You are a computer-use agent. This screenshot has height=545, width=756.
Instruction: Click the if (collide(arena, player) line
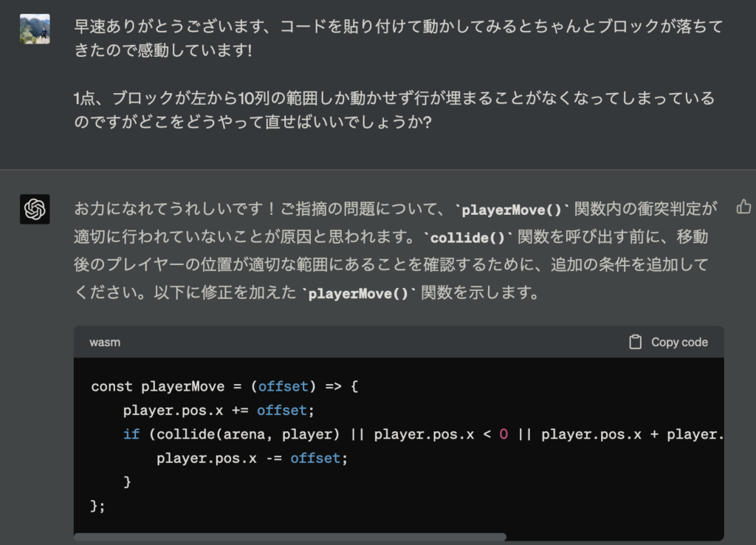pos(421,434)
